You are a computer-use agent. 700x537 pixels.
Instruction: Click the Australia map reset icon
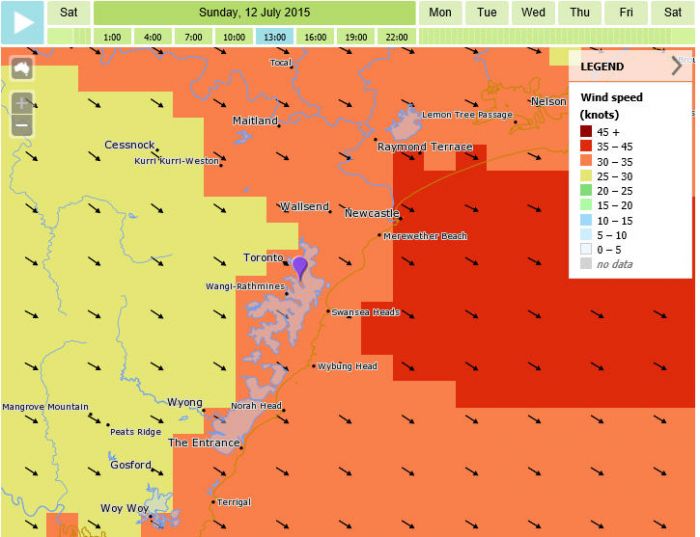click(21, 68)
